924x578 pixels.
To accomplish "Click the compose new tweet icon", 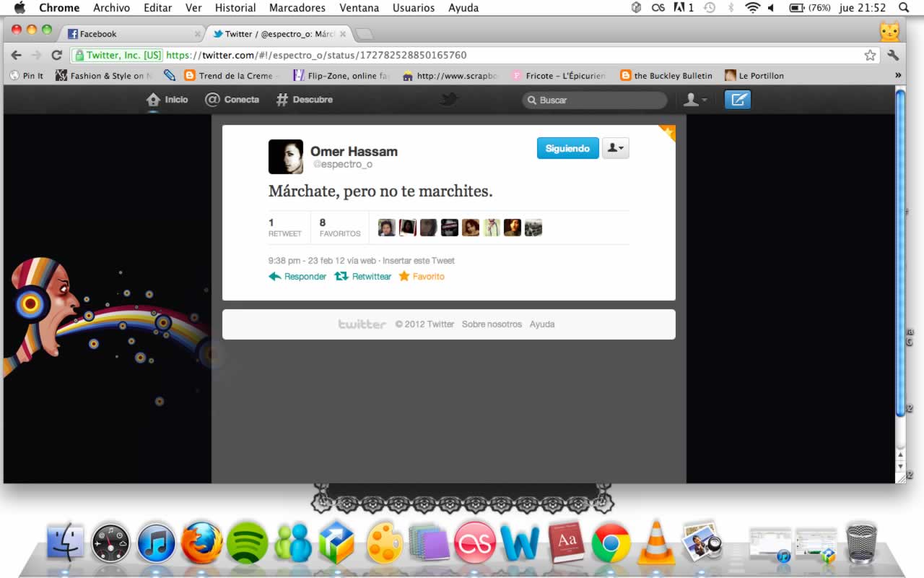I will (737, 100).
